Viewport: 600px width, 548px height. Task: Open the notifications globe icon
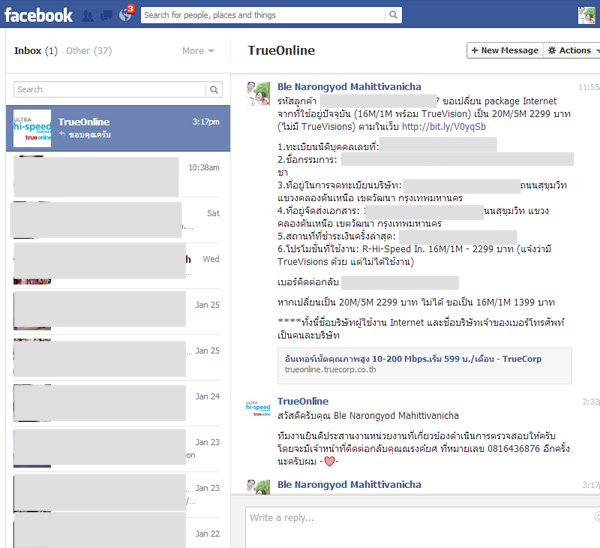(126, 15)
